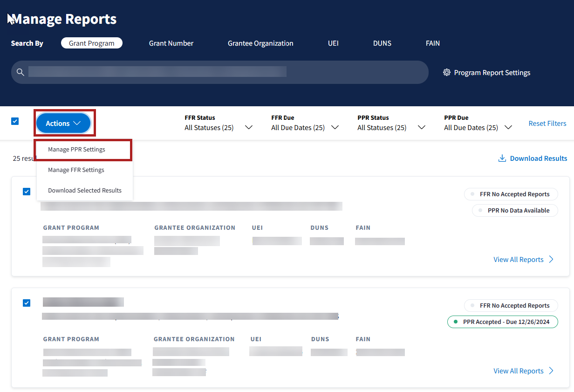The image size is (574, 392).
Task: Uncheck the second grant result checkbox
Action: [x=27, y=303]
